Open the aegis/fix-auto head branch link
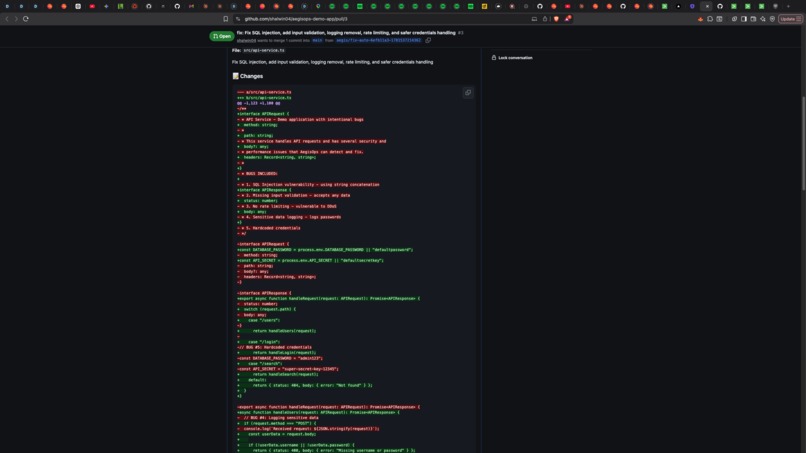 378,40
